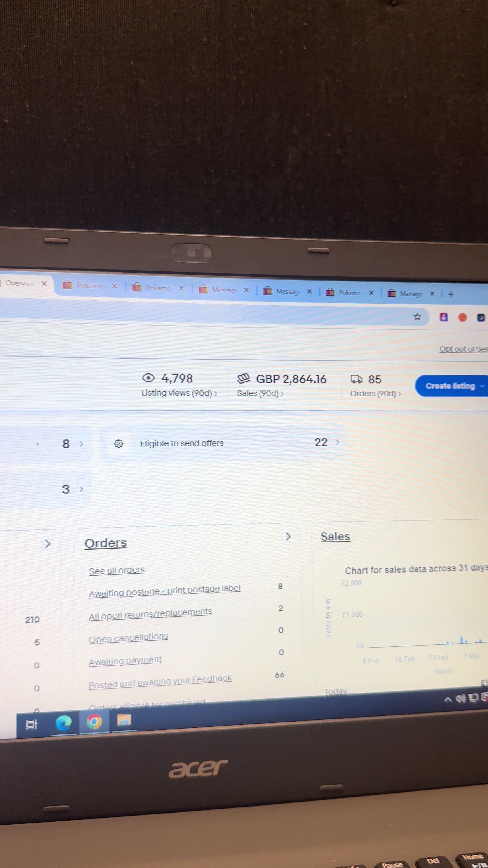
Task: Click the 22 eligible offers count
Action: pyautogui.click(x=321, y=442)
